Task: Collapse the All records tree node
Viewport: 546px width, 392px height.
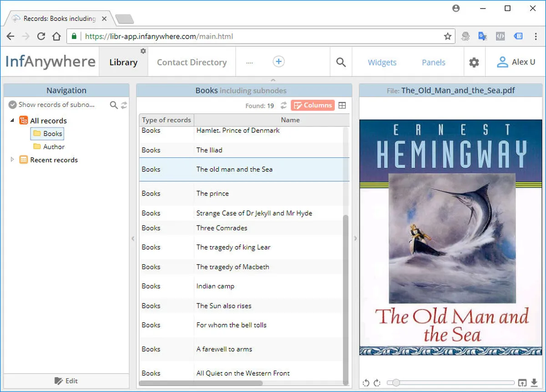Action: click(x=12, y=121)
